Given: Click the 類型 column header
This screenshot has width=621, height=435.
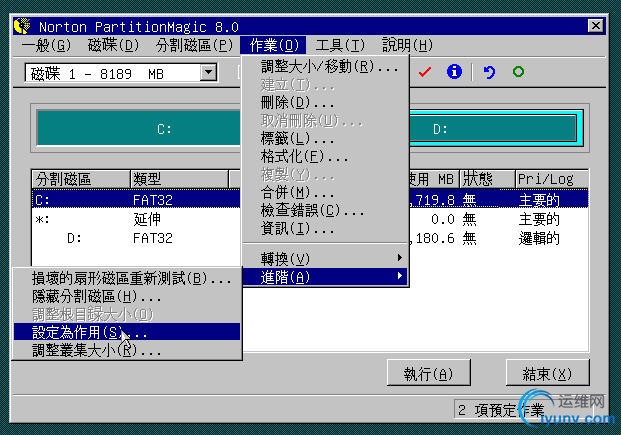Looking at the screenshot, I should (x=179, y=179).
